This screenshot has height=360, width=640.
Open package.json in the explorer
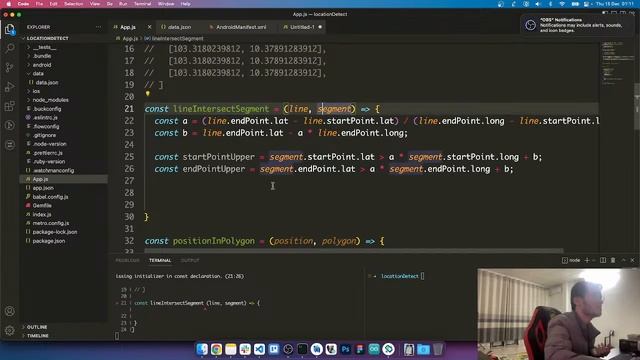click(49, 241)
